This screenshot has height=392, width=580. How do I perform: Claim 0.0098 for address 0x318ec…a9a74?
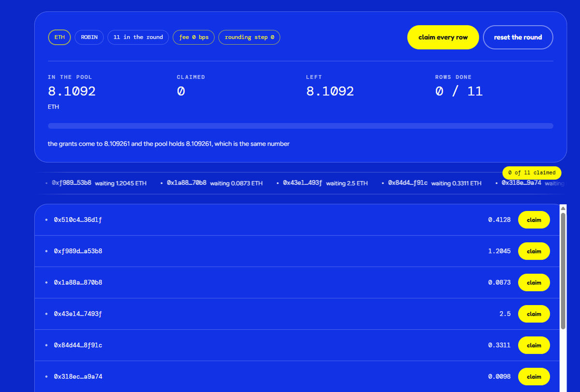(x=534, y=376)
